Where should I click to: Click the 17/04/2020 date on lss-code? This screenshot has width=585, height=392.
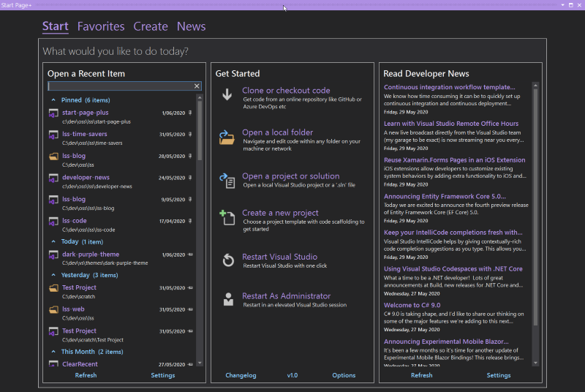tap(172, 221)
